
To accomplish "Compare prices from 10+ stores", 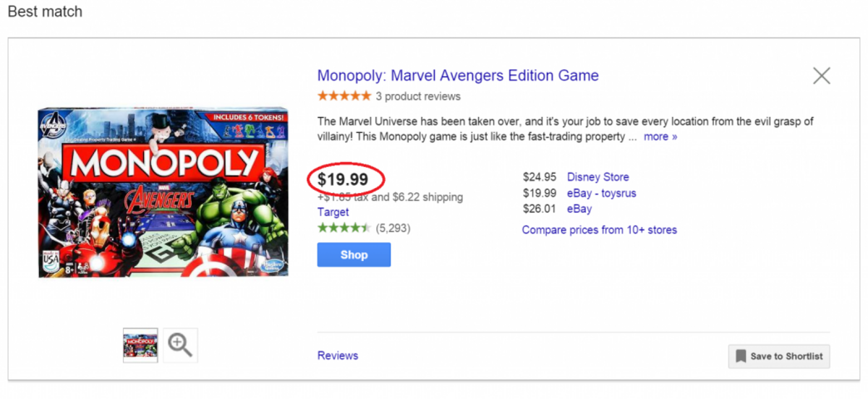I will 599,230.
